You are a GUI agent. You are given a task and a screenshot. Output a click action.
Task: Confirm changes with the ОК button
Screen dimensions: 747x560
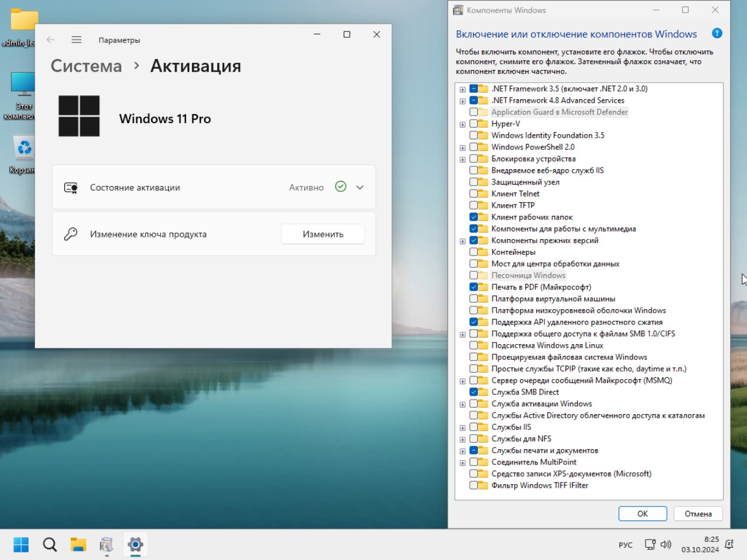click(642, 513)
